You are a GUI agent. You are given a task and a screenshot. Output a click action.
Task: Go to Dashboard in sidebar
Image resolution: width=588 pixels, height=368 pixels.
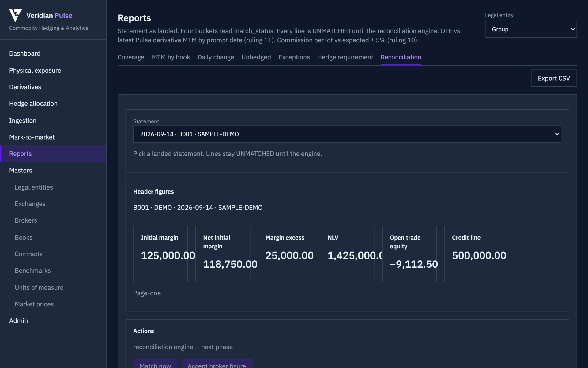pos(53,53)
